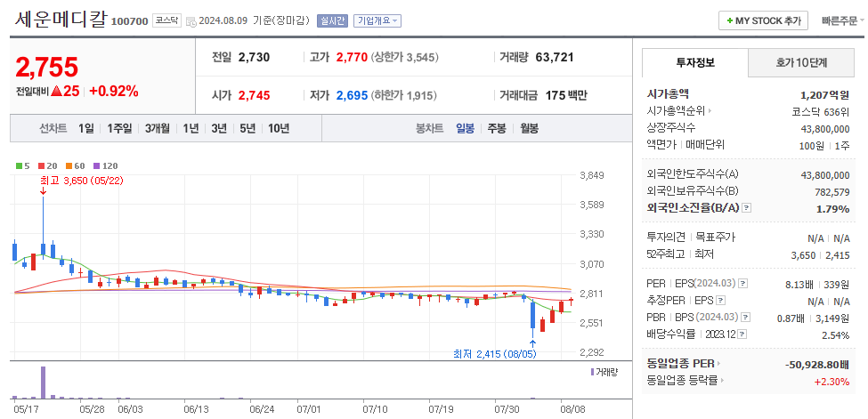Click the arrow icon next to 동일업종 등락률
The width and height of the screenshot is (868, 419).
coord(723,381)
